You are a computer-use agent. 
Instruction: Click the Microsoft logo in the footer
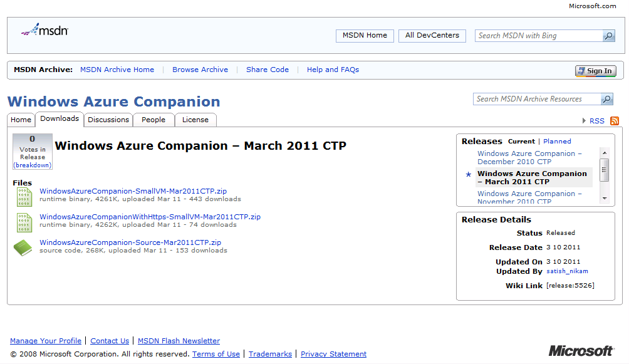(581, 351)
